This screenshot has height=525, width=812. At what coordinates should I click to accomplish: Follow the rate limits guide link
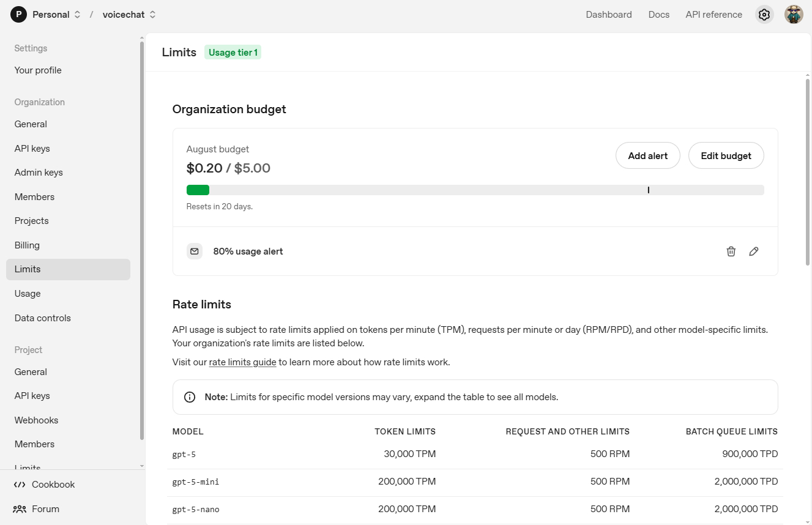tap(242, 362)
